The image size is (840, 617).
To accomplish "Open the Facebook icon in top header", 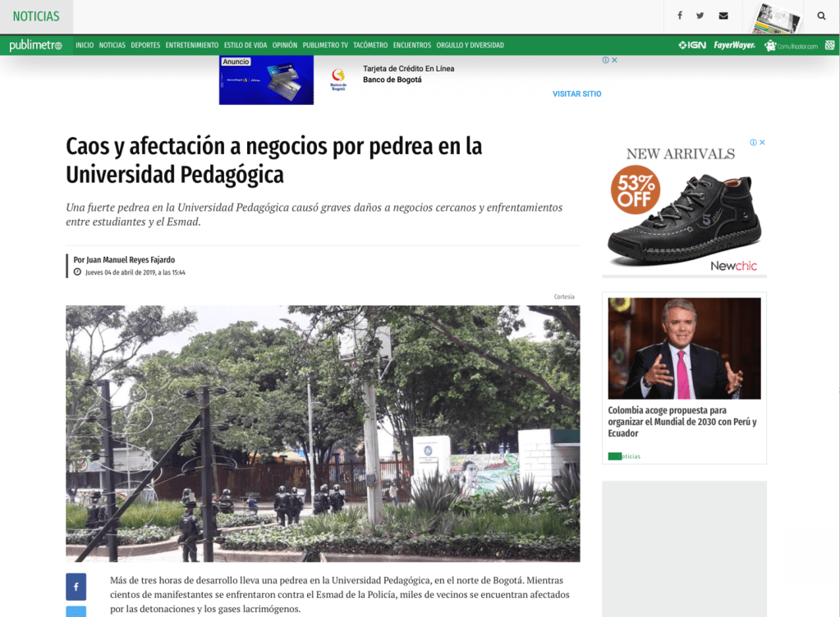I will (x=680, y=16).
